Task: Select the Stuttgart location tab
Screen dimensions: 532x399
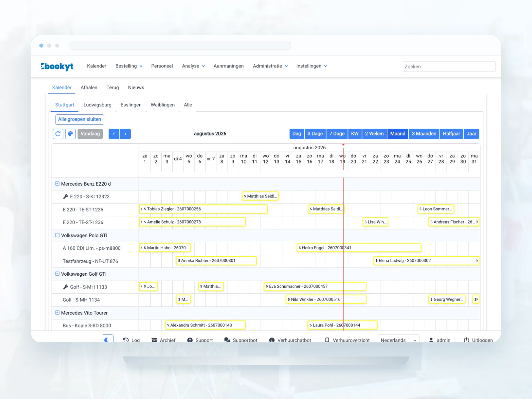Action: coord(65,105)
